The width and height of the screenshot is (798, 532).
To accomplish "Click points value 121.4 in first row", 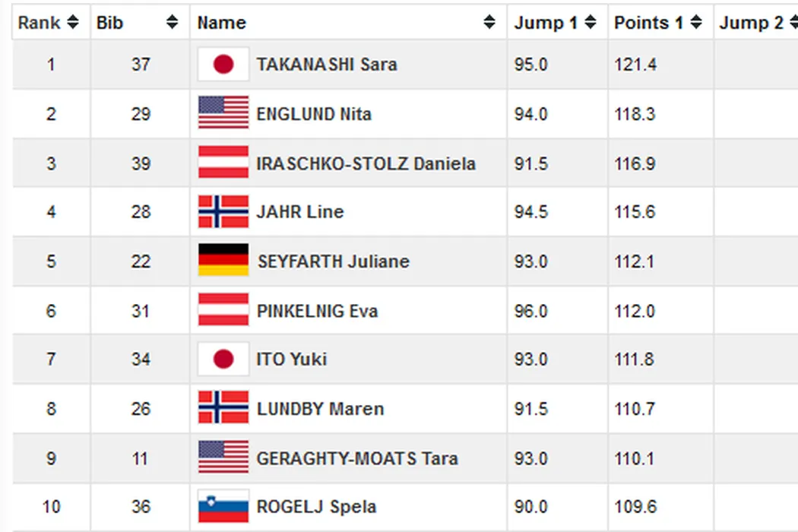I will point(635,65).
